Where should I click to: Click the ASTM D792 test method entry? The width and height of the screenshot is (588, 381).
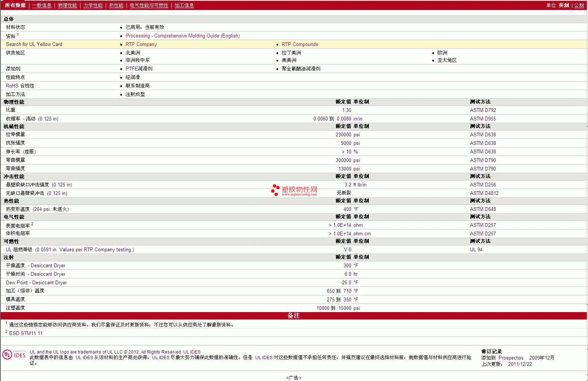click(x=483, y=110)
